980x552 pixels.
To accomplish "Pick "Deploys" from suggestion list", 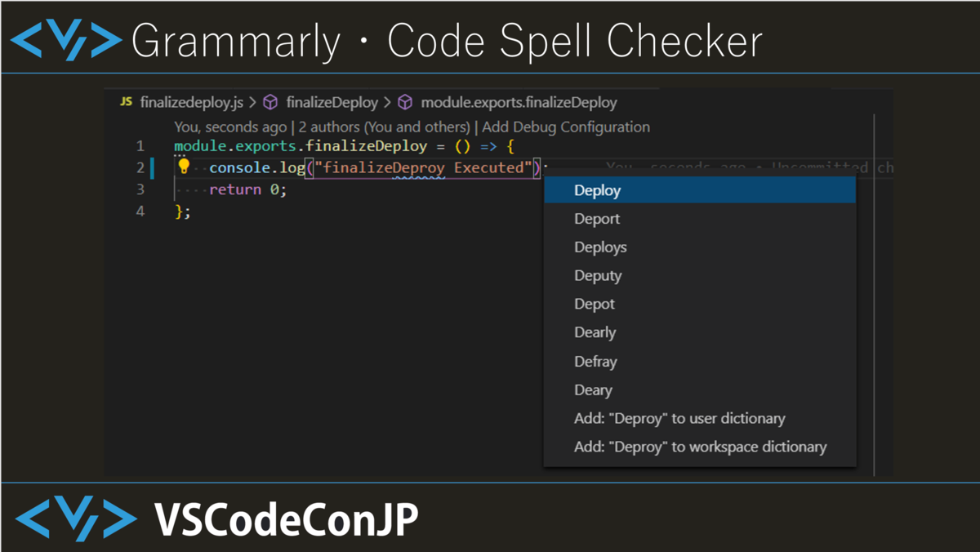I will click(700, 247).
